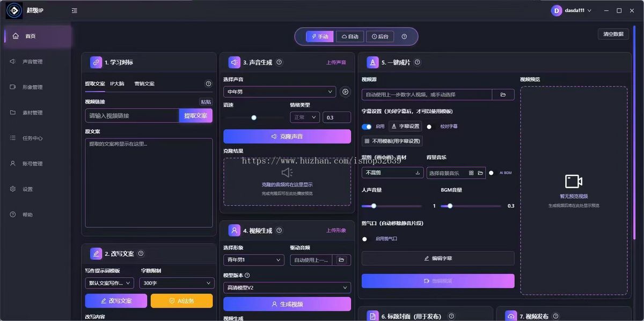The image size is (644, 321).
Task: Open 模型版本 高清模型V2 dropdown
Action: pos(287,288)
